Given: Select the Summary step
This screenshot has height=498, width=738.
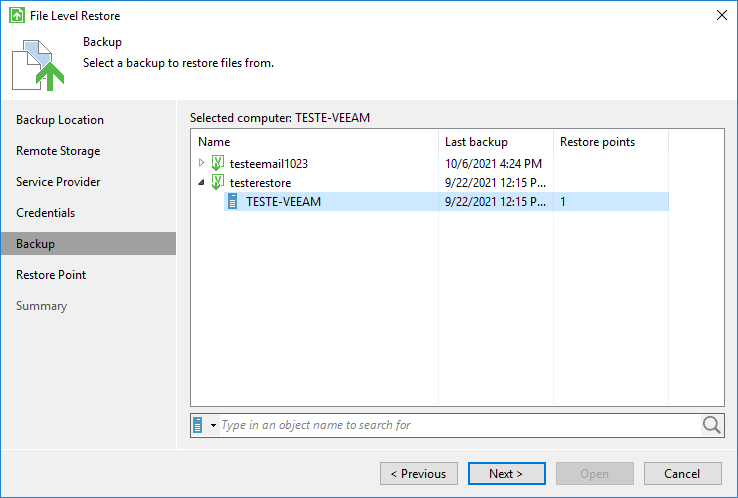Looking at the screenshot, I should 41,305.
